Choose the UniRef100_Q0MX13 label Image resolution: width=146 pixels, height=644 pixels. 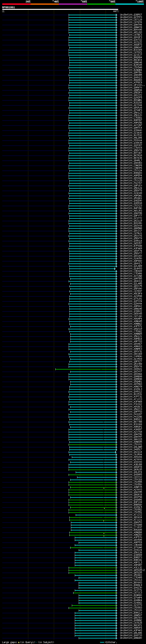click(131, 77)
